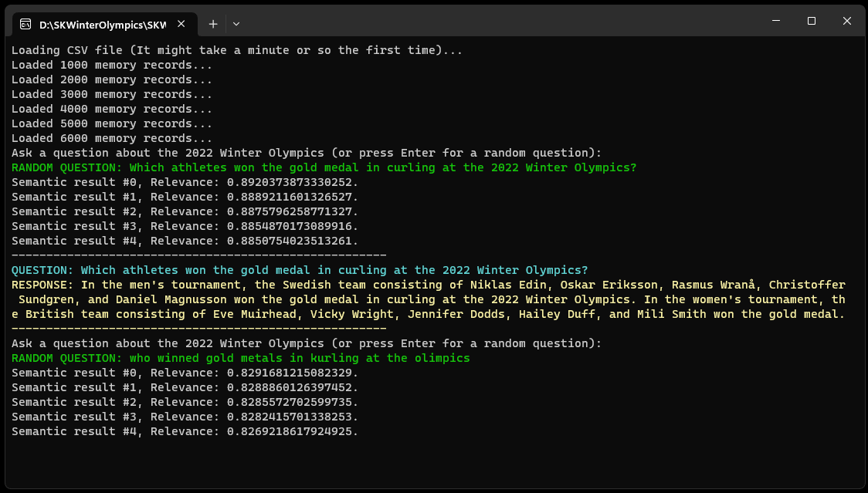Click the empty title bar drag area
The height and width of the screenshot is (493, 868).
502,22
